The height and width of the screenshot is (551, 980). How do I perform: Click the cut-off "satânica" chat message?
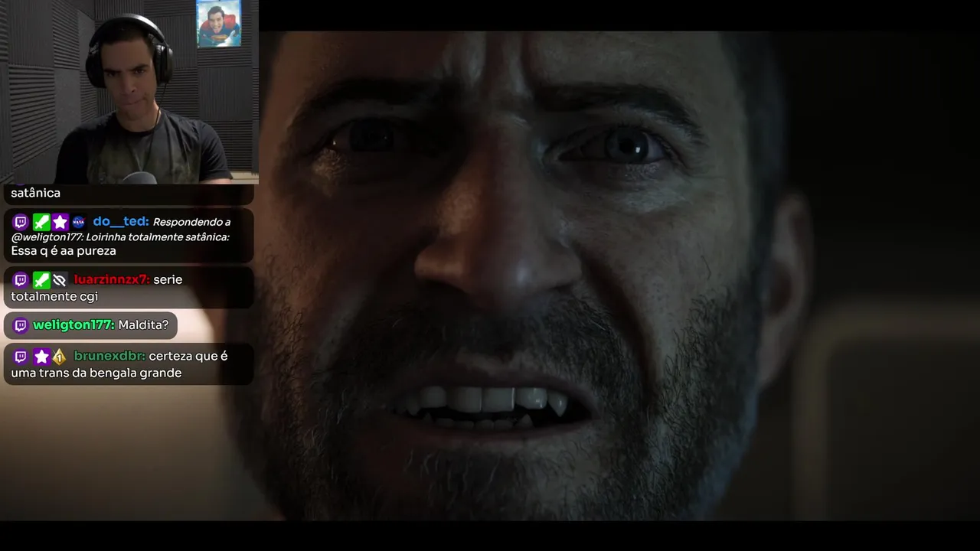click(35, 193)
